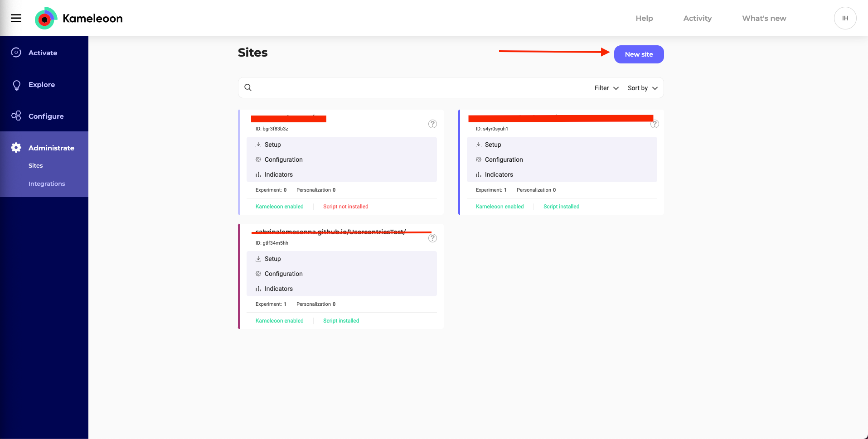
Task: Click the New site button
Action: tap(639, 54)
